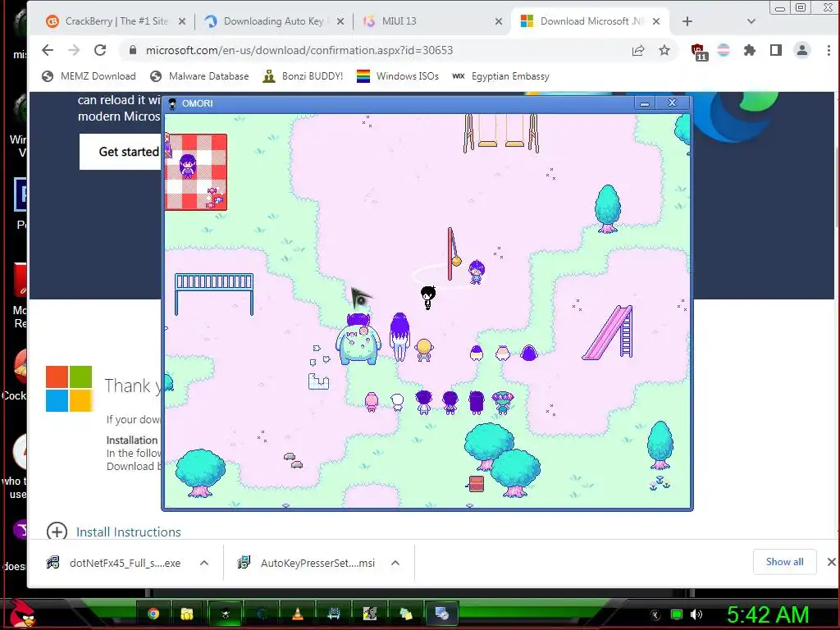Image resolution: width=840 pixels, height=630 pixels.
Task: Open the Extensions puzzle piece menu
Action: (x=750, y=50)
